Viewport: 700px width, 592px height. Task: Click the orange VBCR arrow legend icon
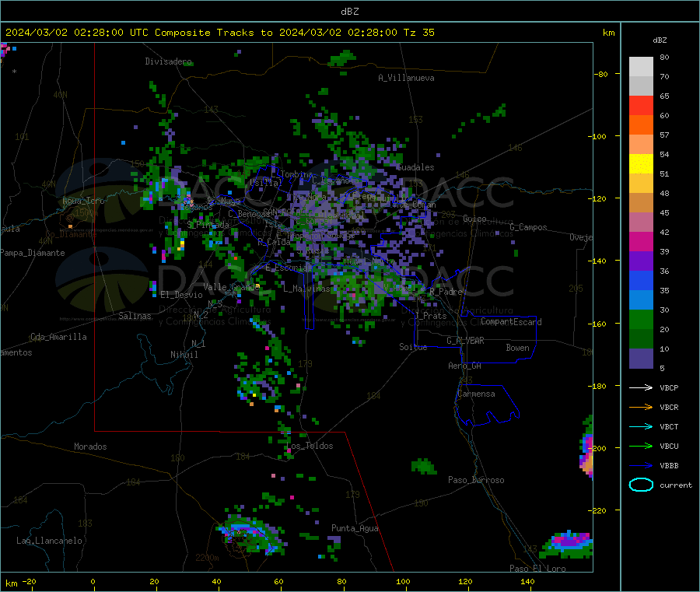641,407
